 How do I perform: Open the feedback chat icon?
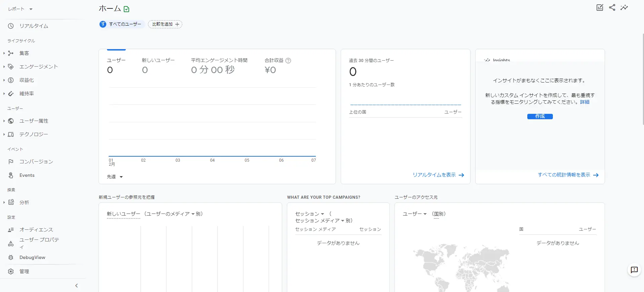[x=634, y=270]
